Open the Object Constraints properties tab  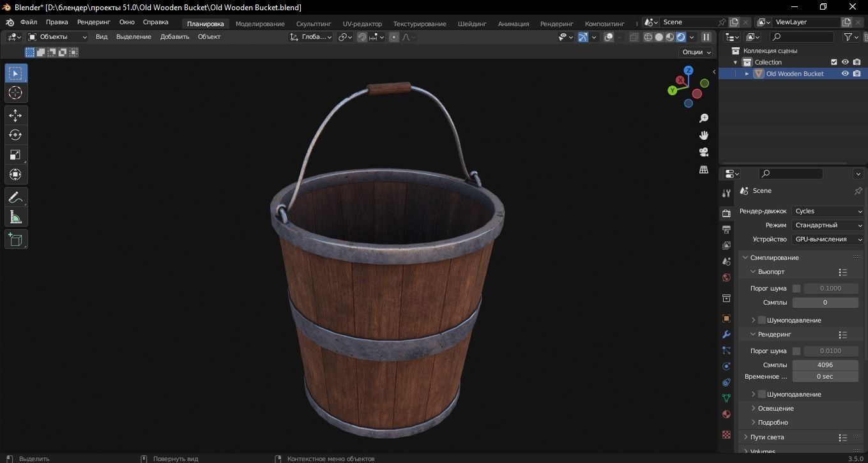tap(726, 382)
